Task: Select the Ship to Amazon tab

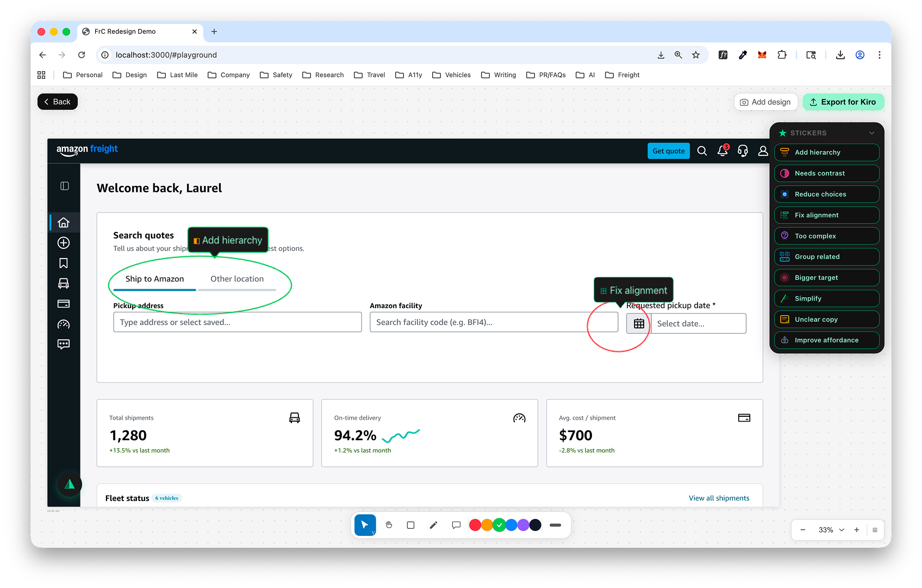Action: point(154,279)
